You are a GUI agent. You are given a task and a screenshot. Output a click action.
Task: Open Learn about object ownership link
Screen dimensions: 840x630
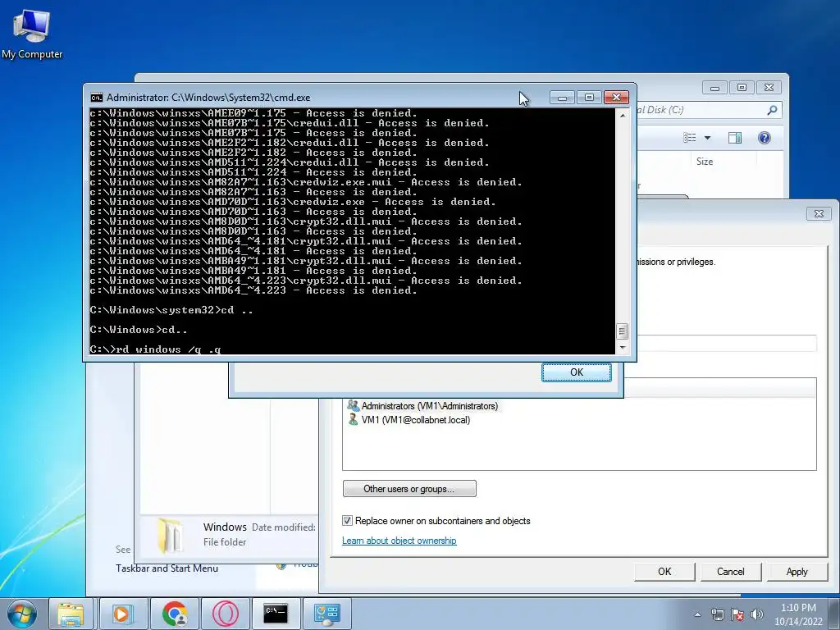[399, 541]
